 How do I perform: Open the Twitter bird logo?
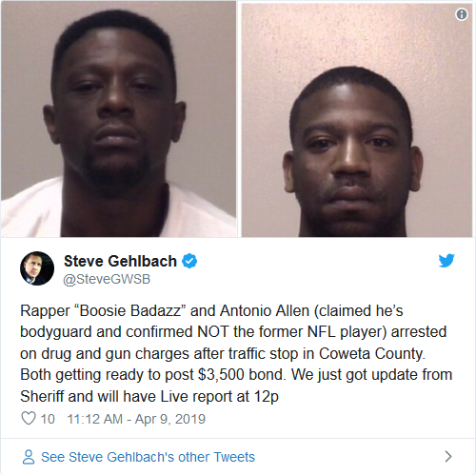[446, 261]
